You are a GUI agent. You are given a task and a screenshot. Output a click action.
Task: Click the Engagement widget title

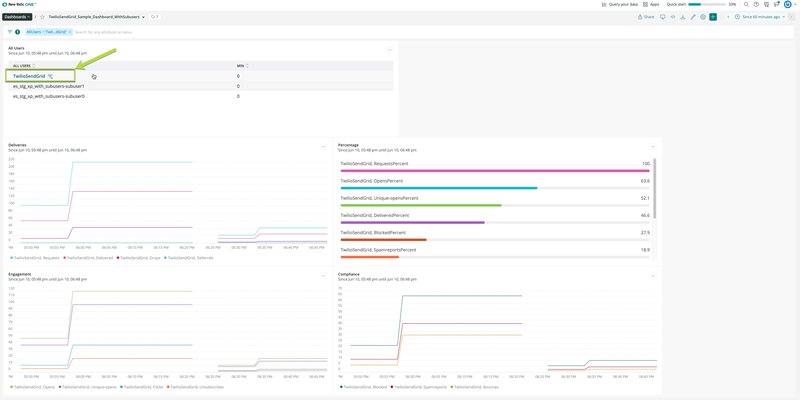coord(18,274)
